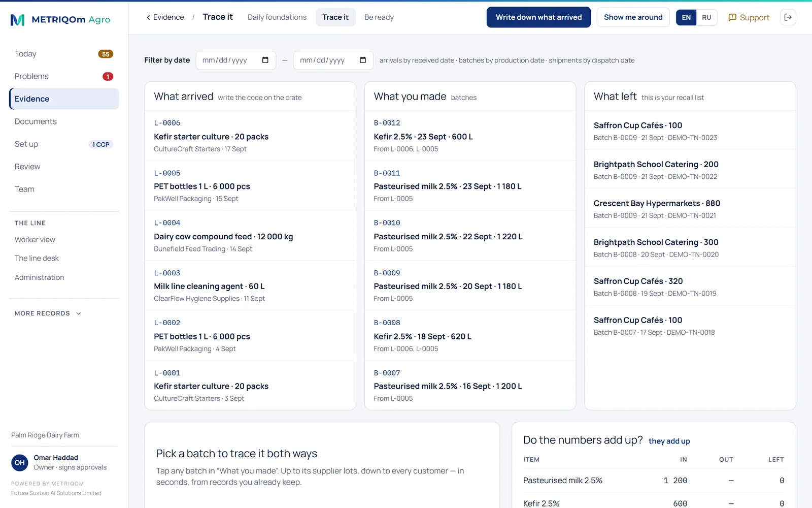Go to Problems page
This screenshot has width=812, height=508.
[x=64, y=76]
